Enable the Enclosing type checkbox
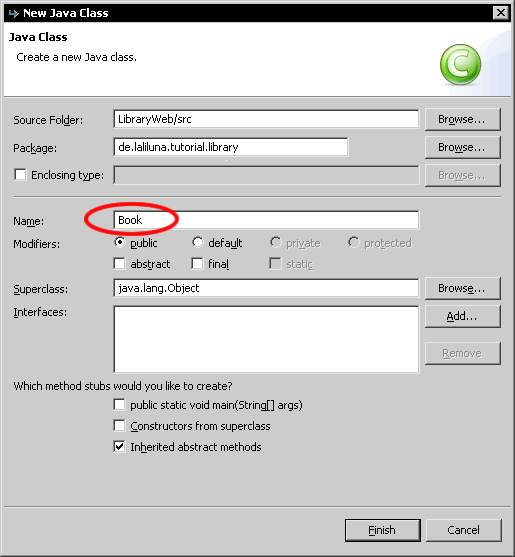Viewport: 515px width, 557px height. coord(20,174)
